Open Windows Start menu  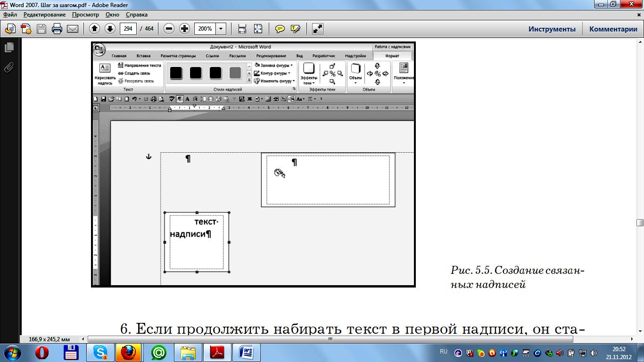click(12, 352)
